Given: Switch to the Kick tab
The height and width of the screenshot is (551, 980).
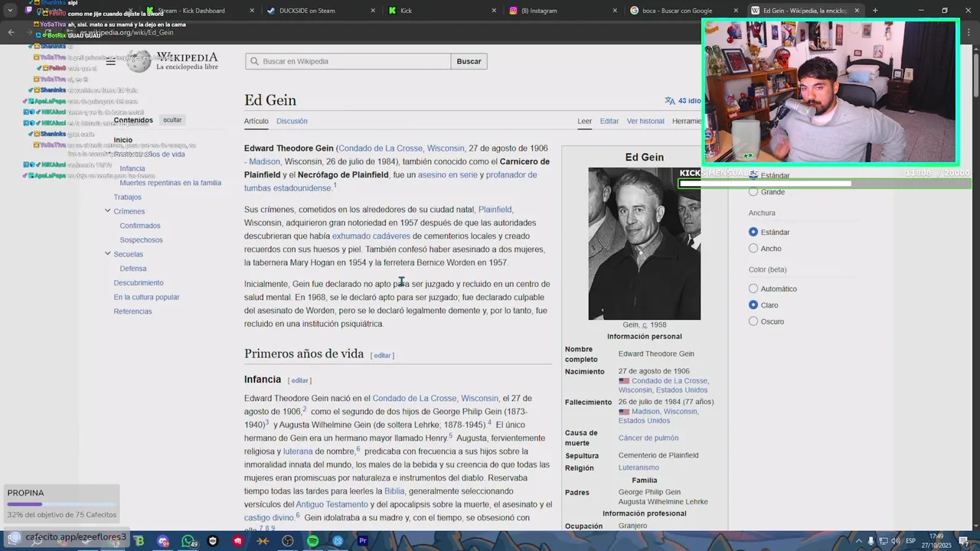Looking at the screenshot, I should (x=443, y=11).
